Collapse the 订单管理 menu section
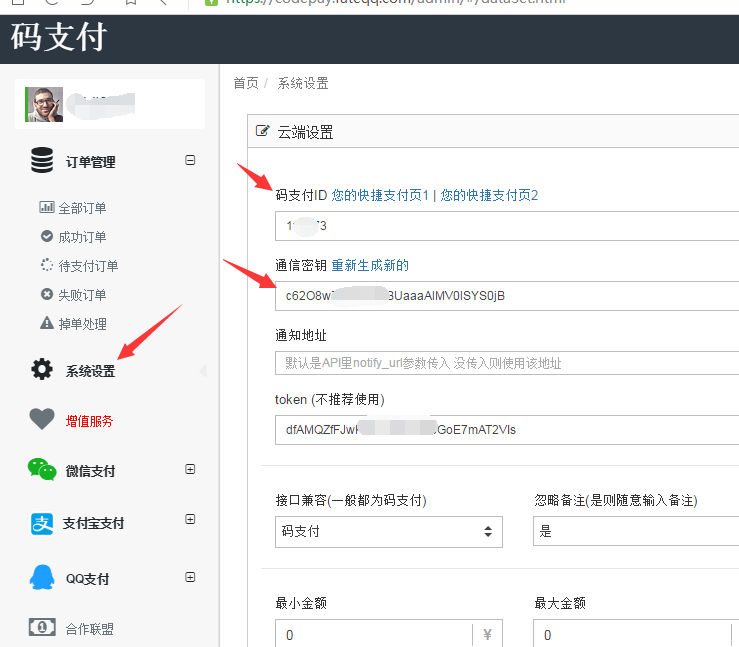 pos(190,160)
